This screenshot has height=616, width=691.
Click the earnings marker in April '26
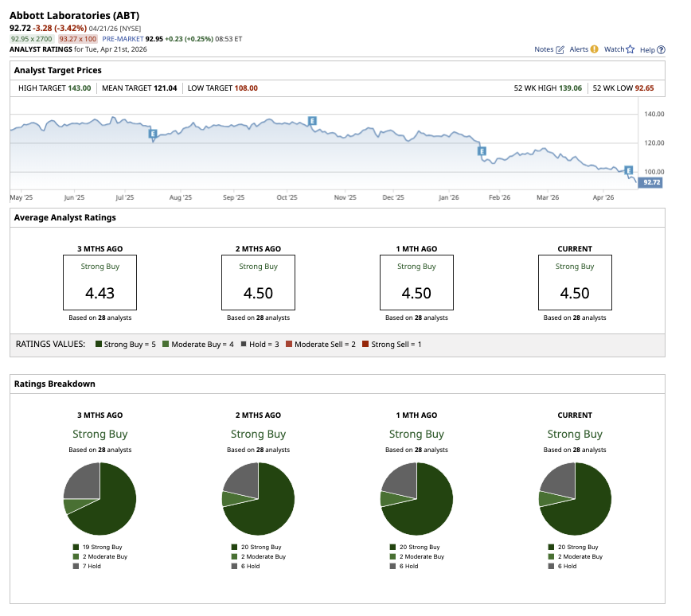click(x=628, y=170)
